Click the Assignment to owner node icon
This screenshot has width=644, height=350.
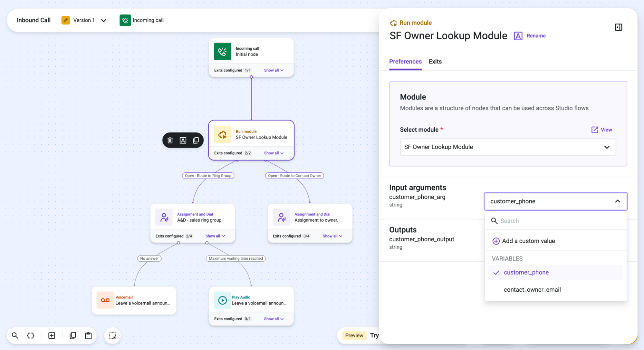point(281,217)
